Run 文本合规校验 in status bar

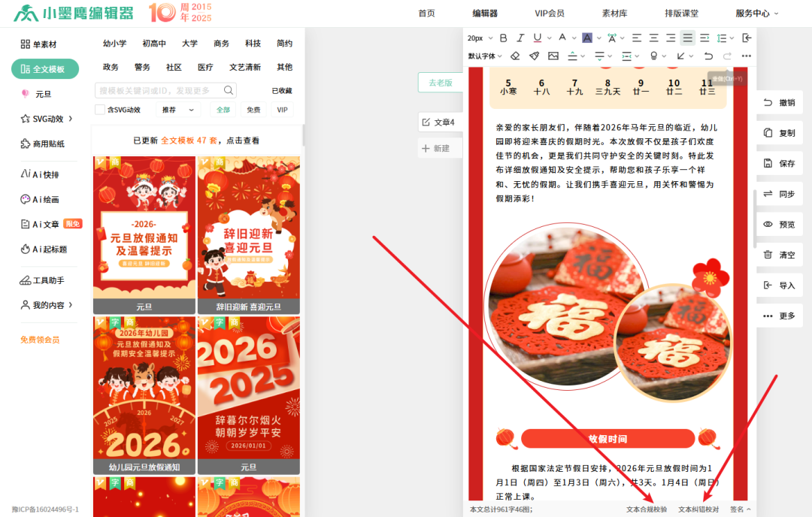click(647, 509)
